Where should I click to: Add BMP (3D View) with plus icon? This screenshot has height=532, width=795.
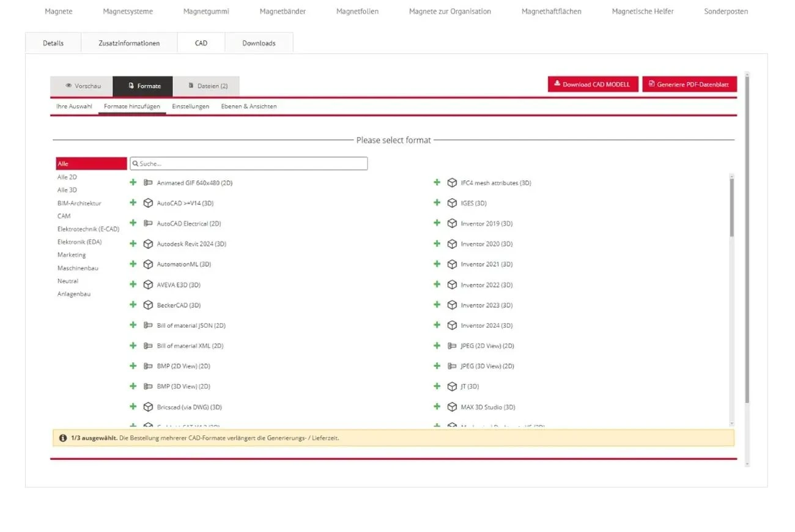133,386
